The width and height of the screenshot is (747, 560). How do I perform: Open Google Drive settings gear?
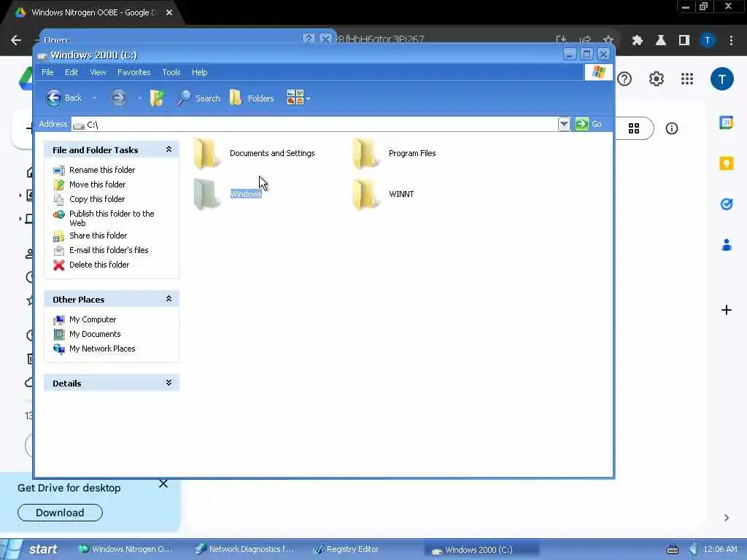click(657, 79)
